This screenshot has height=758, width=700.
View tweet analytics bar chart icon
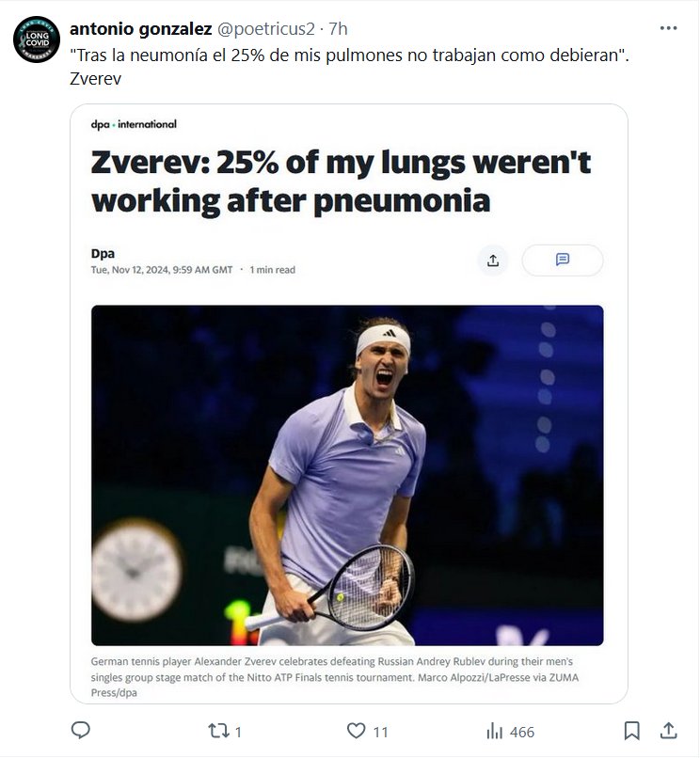[494, 731]
